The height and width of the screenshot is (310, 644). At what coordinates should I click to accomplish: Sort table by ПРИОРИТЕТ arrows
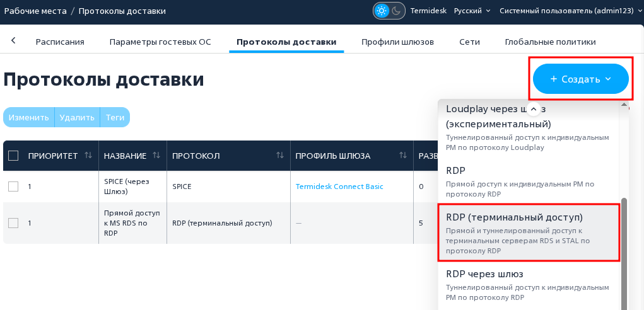click(x=88, y=156)
